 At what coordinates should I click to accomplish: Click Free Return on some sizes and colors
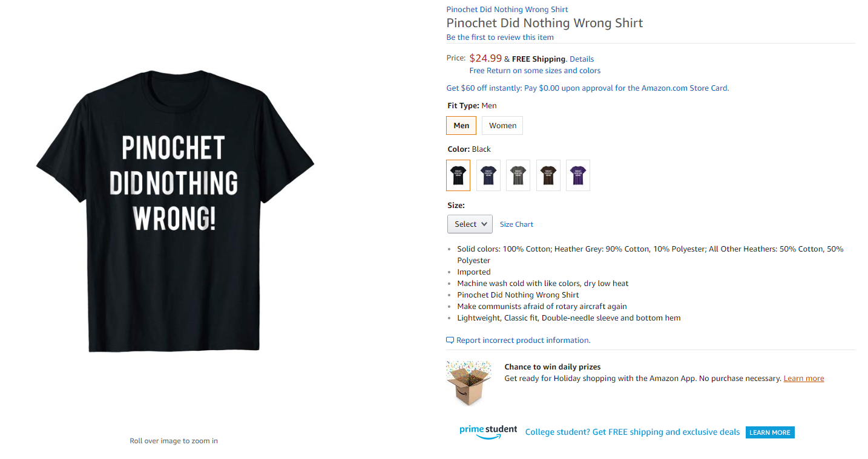(x=535, y=71)
